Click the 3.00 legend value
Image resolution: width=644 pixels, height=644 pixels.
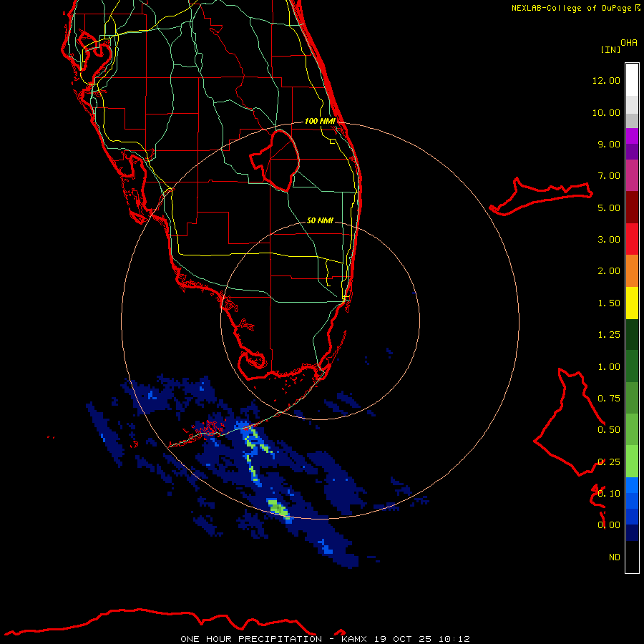pyautogui.click(x=609, y=240)
